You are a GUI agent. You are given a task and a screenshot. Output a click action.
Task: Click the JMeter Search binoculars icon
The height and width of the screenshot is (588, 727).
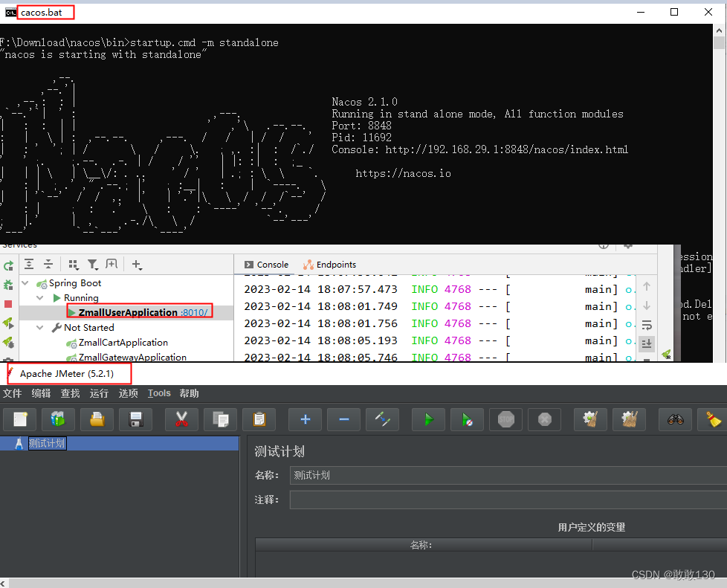click(676, 420)
